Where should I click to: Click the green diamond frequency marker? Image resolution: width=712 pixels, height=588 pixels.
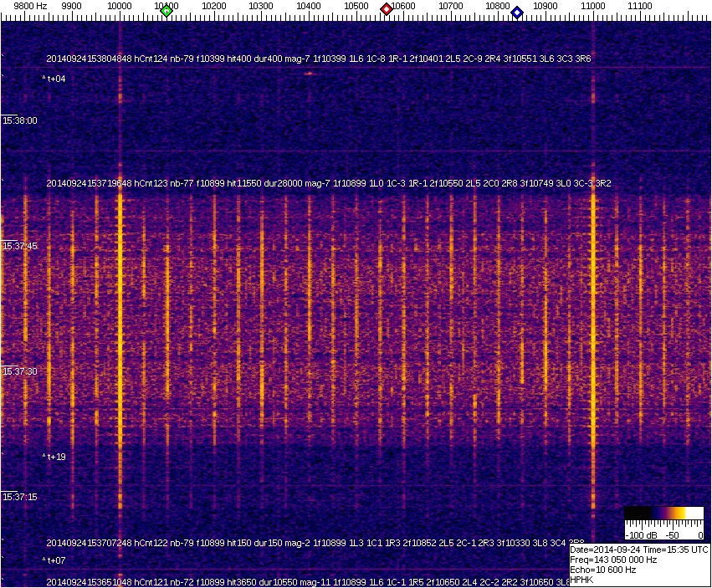point(166,11)
